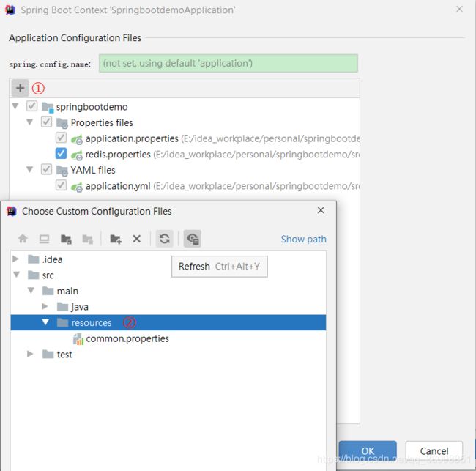Expand the java folder
This screenshot has width=476, height=471.
[x=45, y=306]
